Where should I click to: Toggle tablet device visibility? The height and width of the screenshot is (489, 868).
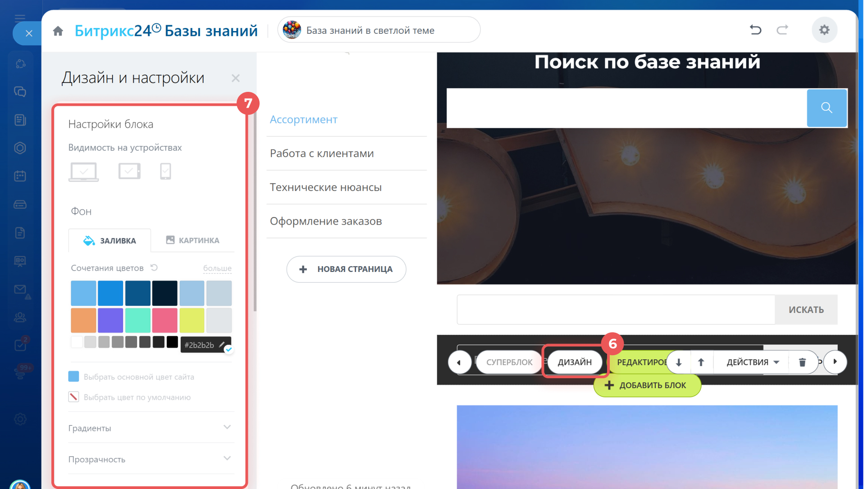pyautogui.click(x=129, y=171)
